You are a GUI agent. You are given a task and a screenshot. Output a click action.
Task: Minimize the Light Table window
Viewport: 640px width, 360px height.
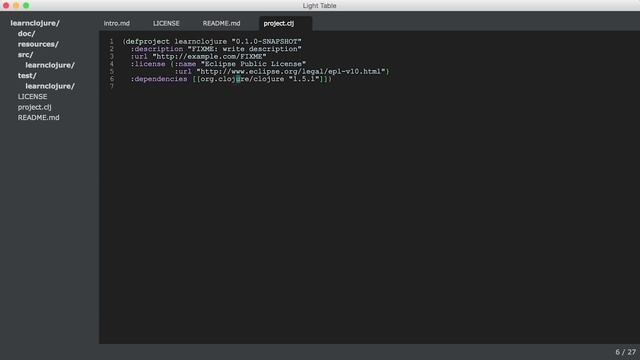click(16, 5)
